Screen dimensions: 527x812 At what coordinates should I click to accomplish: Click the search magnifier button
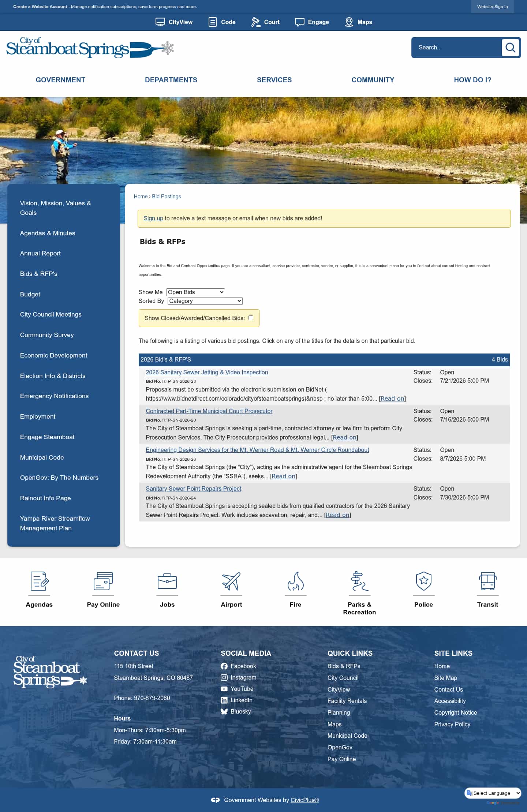coord(510,48)
